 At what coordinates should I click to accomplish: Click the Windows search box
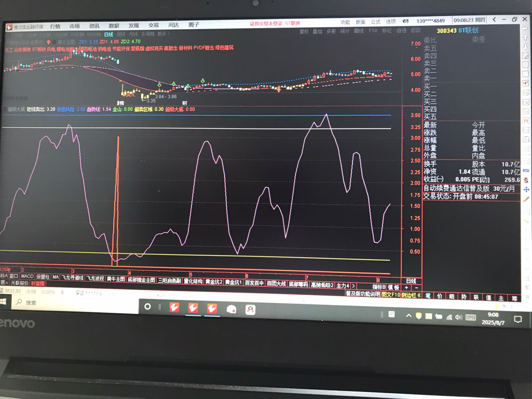(x=75, y=302)
